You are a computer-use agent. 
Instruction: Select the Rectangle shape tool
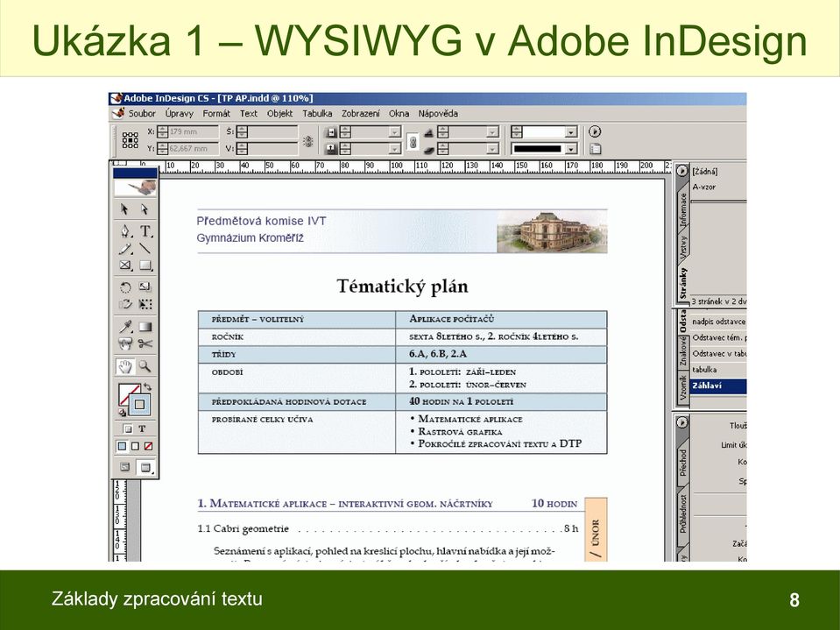point(145,265)
